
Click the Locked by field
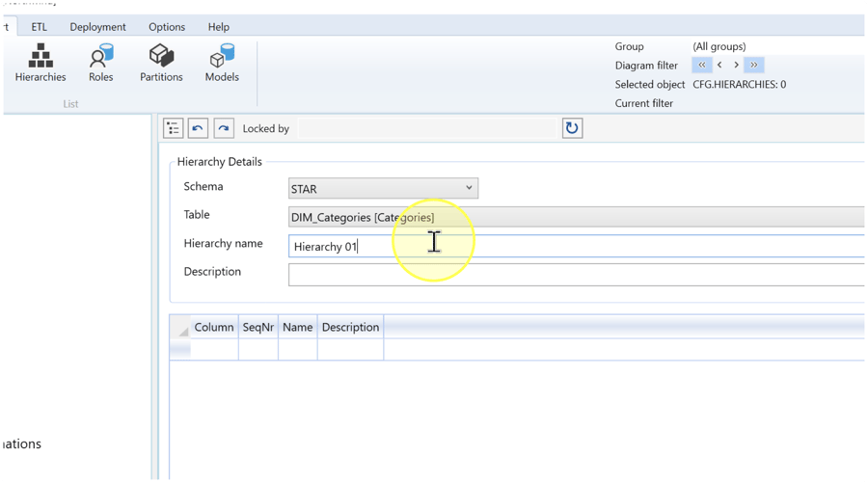(427, 128)
